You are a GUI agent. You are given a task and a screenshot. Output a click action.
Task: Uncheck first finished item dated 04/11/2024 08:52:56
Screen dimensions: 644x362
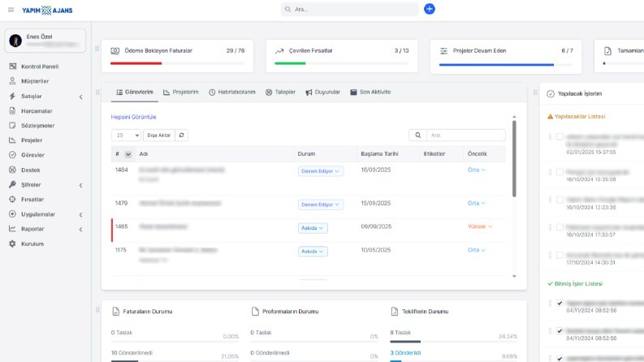(x=560, y=304)
